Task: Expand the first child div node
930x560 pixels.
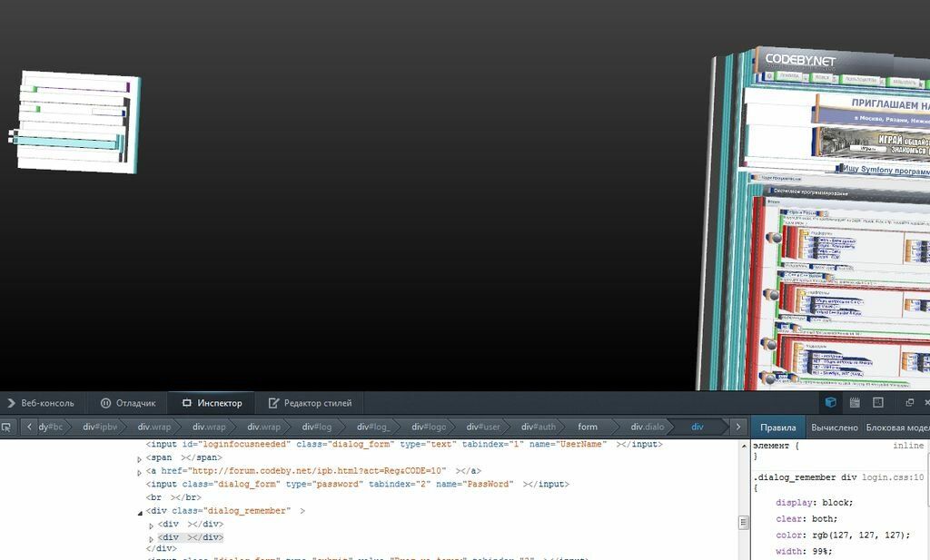Action: tap(152, 526)
